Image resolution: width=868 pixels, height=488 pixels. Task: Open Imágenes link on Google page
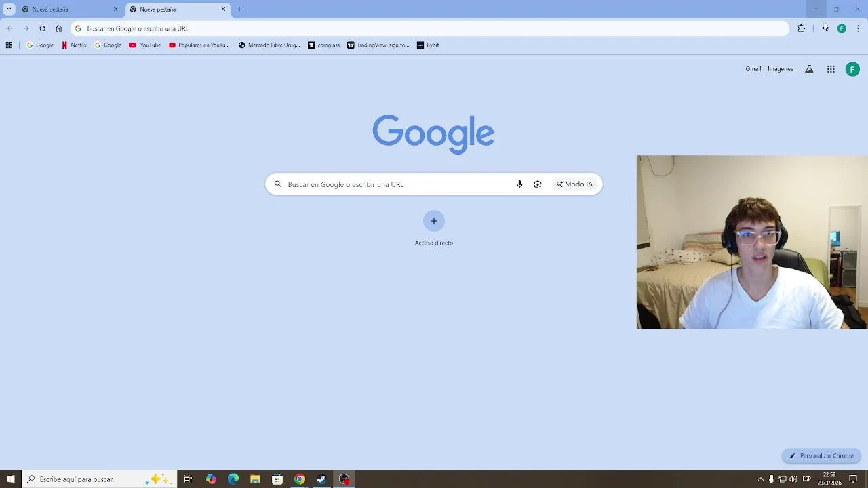[x=781, y=69]
